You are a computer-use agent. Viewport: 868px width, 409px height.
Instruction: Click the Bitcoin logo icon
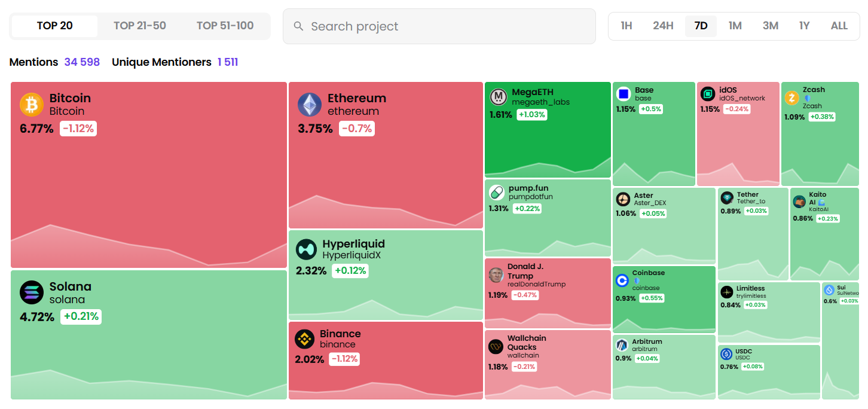click(32, 105)
